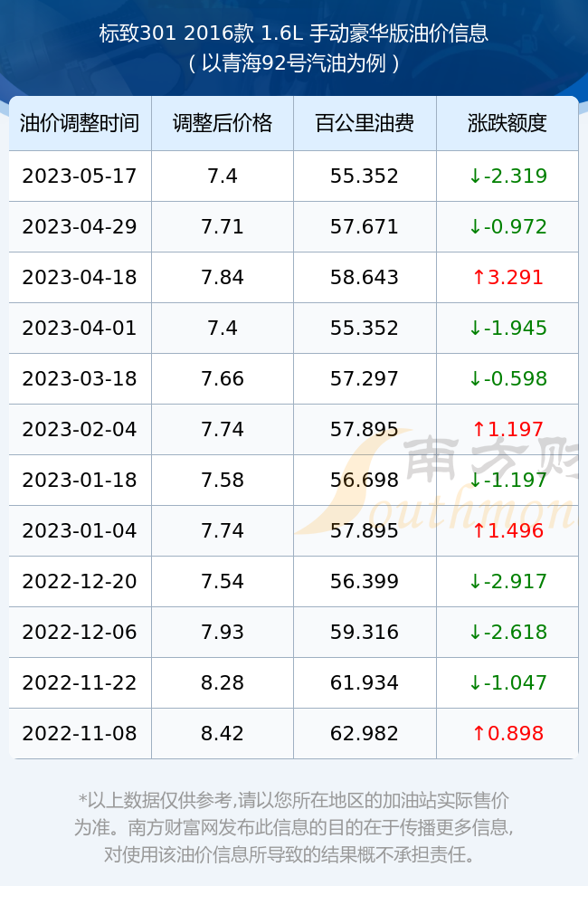Click the 百公里油费 column header
The width and height of the screenshot is (588, 905).
[x=365, y=123]
